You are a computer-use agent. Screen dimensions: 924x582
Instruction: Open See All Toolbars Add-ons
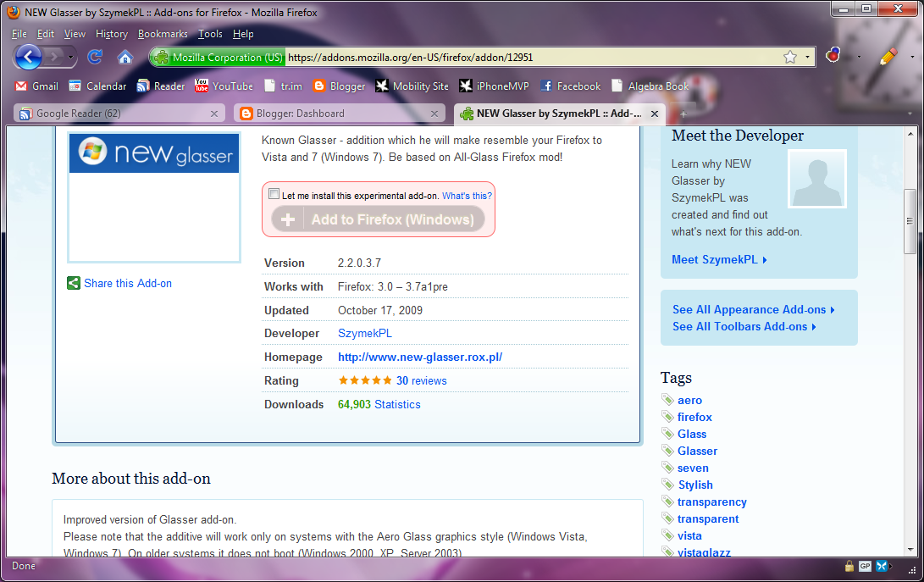tap(744, 327)
